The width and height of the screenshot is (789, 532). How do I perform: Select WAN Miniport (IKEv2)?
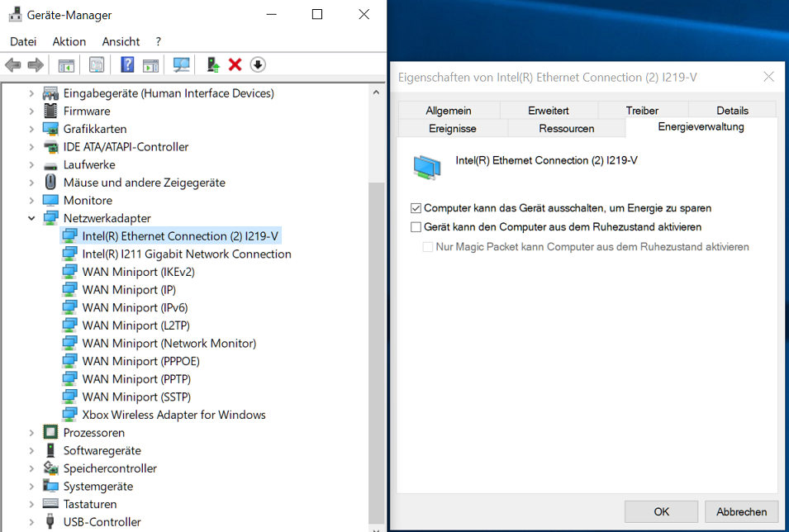pyautogui.click(x=138, y=272)
